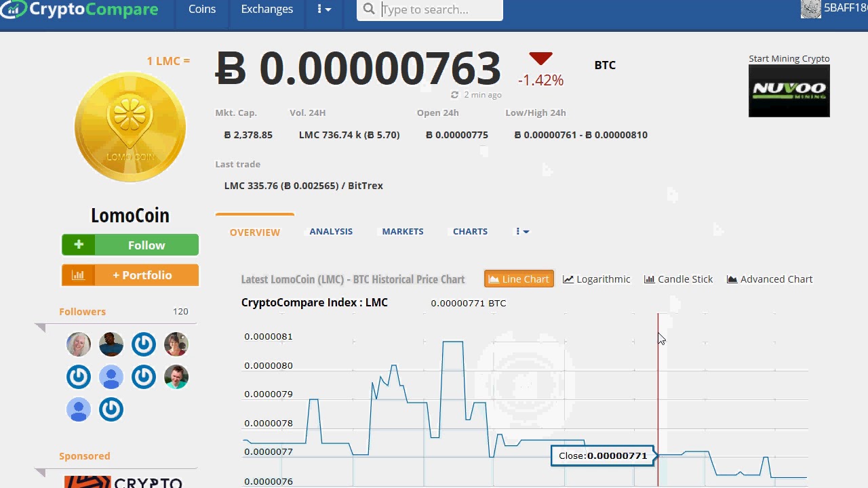Open the CryptoCompare logo home link
Screen dimensions: 868x488
click(79, 9)
